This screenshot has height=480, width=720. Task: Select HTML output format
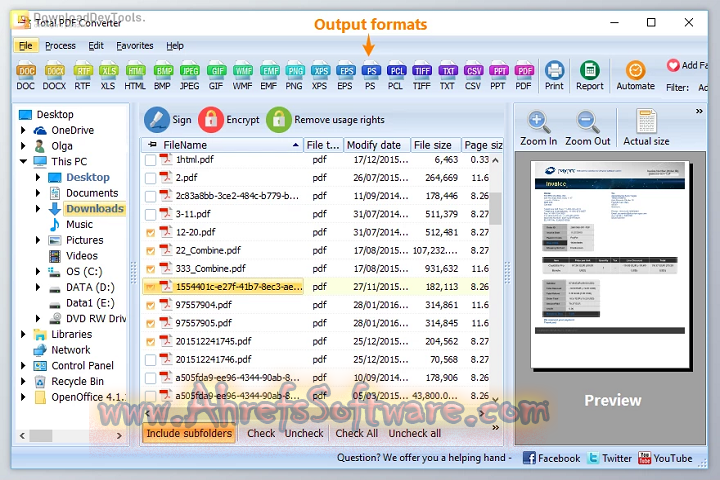pos(135,75)
